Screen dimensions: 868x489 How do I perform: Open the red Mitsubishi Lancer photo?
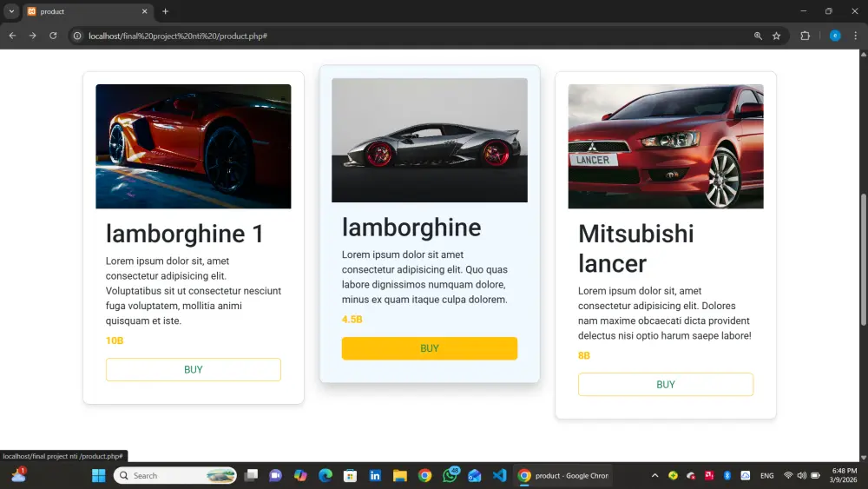(x=666, y=146)
